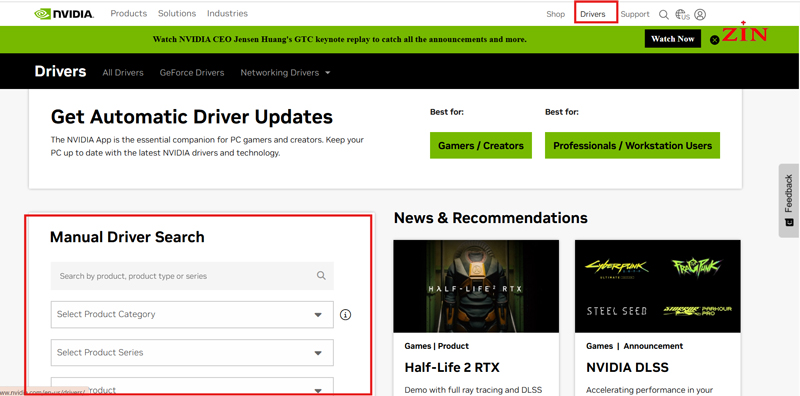Open the Support link
This screenshot has height=396, width=800.
(635, 14)
